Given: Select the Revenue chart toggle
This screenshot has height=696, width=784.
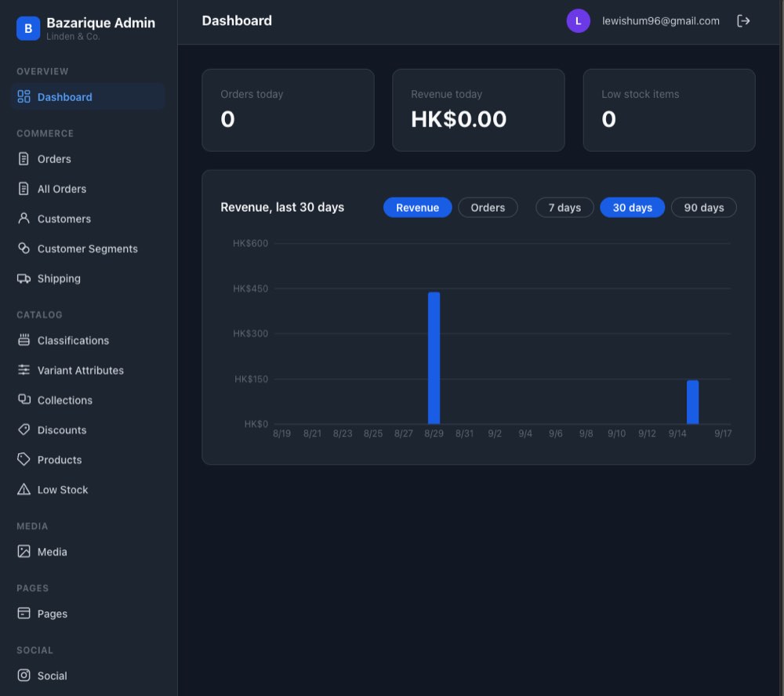Looking at the screenshot, I should click(x=418, y=208).
